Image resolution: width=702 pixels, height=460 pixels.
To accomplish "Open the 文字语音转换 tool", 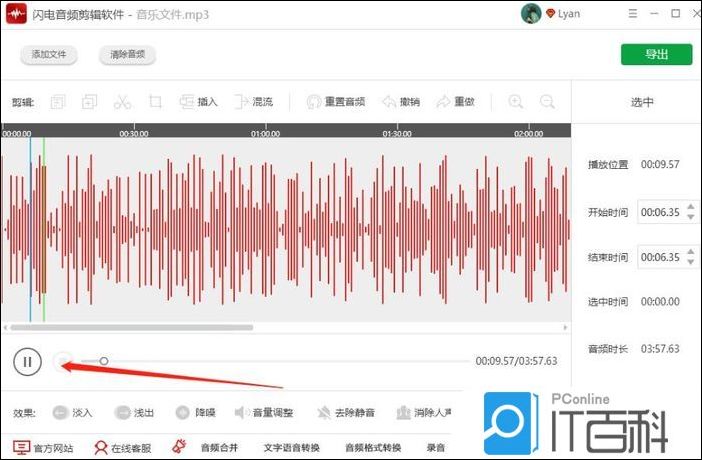I will pos(291,447).
